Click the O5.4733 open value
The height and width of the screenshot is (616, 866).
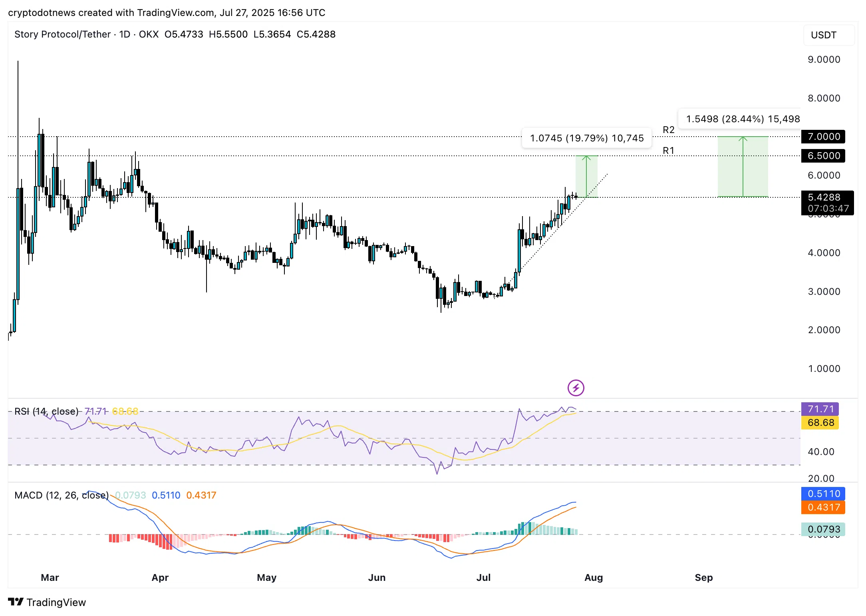click(184, 34)
